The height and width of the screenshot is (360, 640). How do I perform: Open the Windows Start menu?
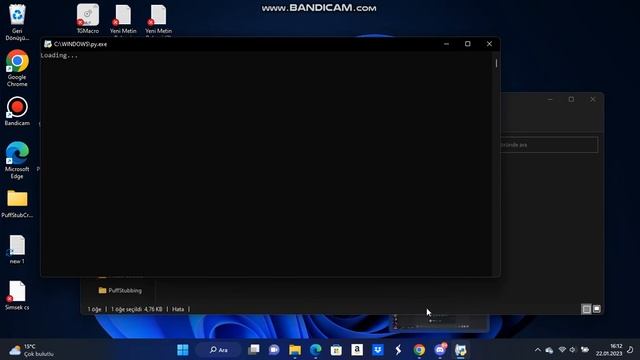click(183, 350)
